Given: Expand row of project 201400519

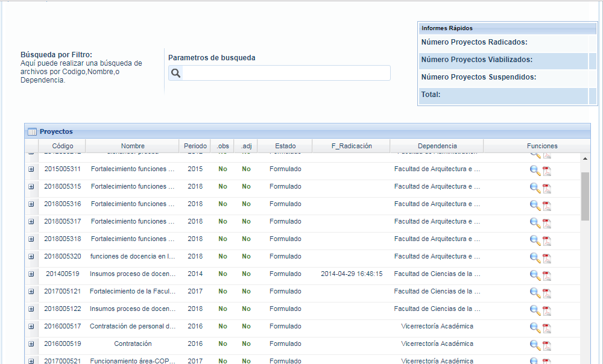Looking at the screenshot, I should 31,274.
